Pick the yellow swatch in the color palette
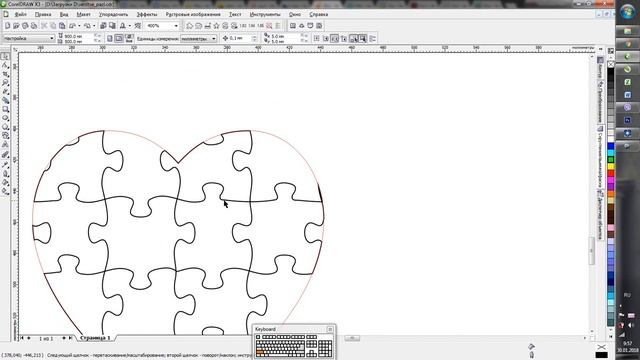 (x=611, y=167)
